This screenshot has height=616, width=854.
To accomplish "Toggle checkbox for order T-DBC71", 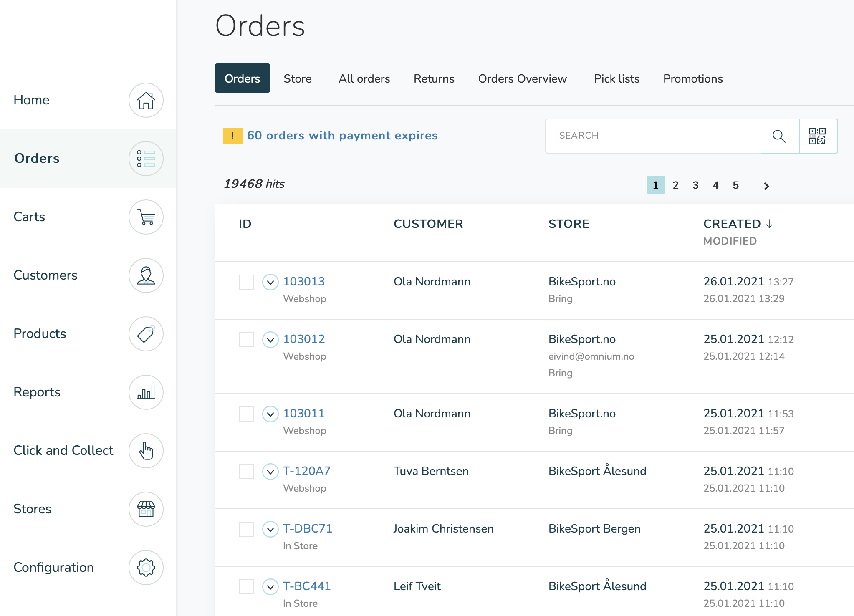I will 246,529.
